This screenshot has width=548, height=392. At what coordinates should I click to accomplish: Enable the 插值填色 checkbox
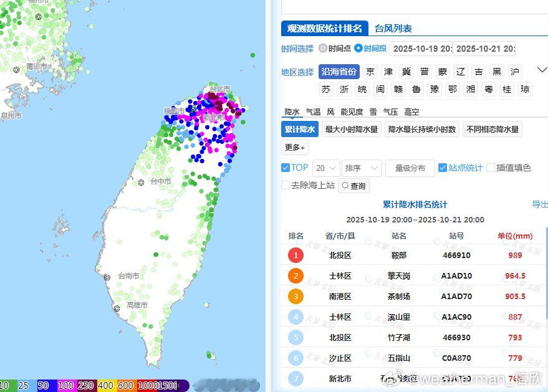[x=491, y=168]
